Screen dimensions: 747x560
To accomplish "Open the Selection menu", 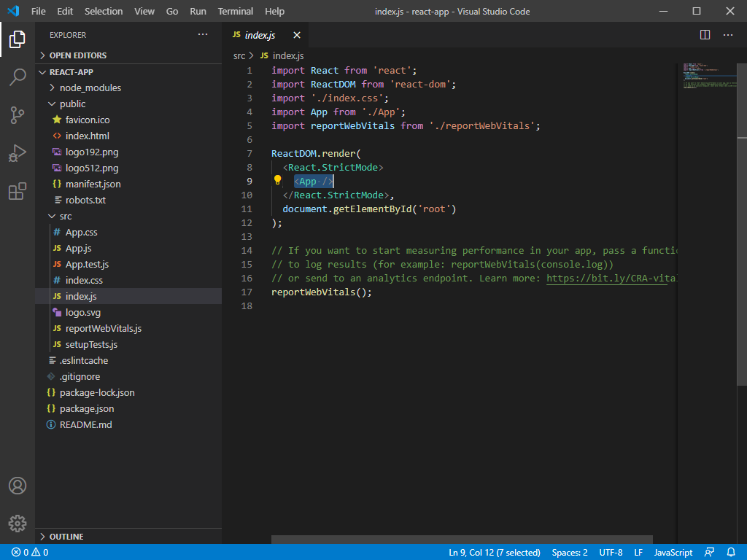I will [104, 11].
